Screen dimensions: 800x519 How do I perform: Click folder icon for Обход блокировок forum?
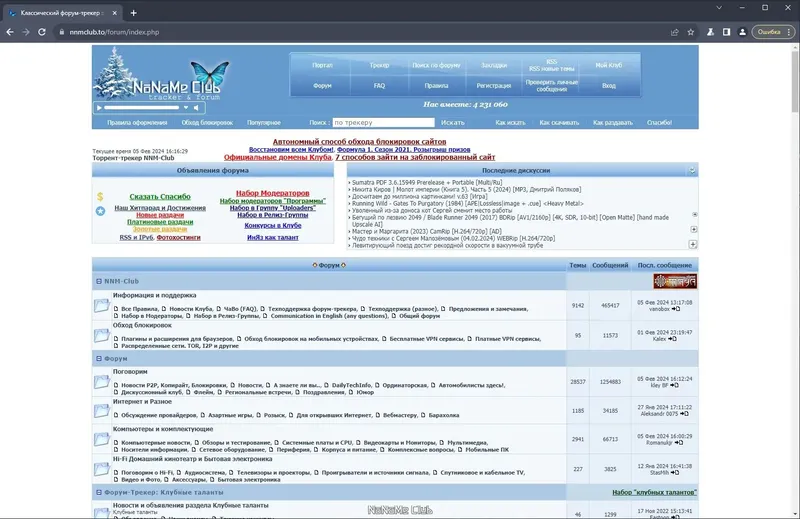click(x=102, y=335)
